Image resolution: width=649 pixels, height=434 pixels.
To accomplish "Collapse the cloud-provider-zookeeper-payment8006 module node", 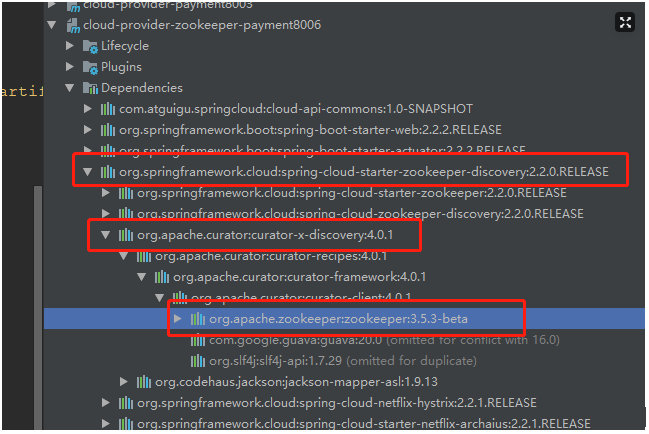I will 52,25.
